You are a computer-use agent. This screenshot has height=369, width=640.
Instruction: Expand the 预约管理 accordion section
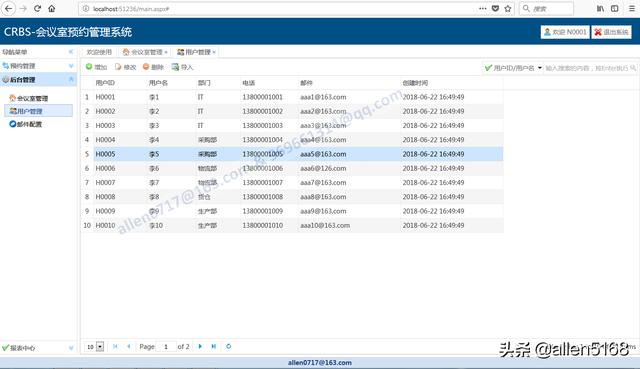[38, 66]
